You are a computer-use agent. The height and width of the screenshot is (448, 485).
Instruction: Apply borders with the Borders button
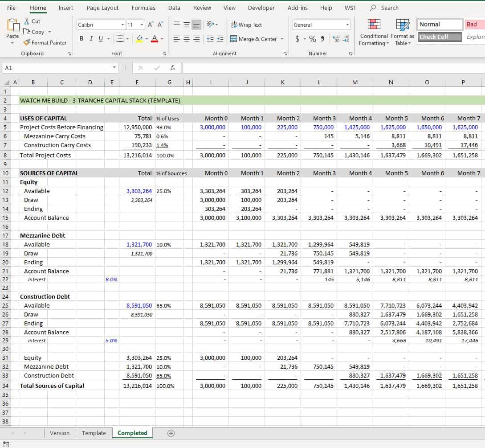click(x=120, y=39)
